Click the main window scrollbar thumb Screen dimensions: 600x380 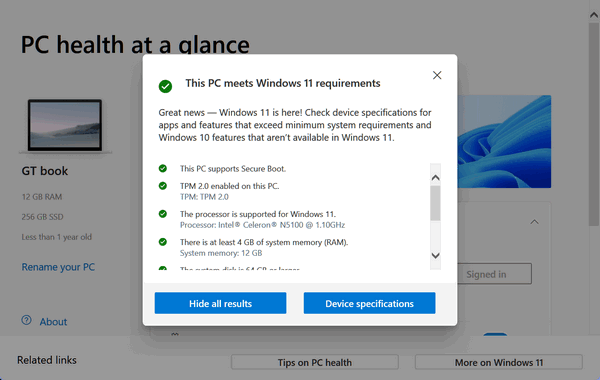click(x=594, y=124)
